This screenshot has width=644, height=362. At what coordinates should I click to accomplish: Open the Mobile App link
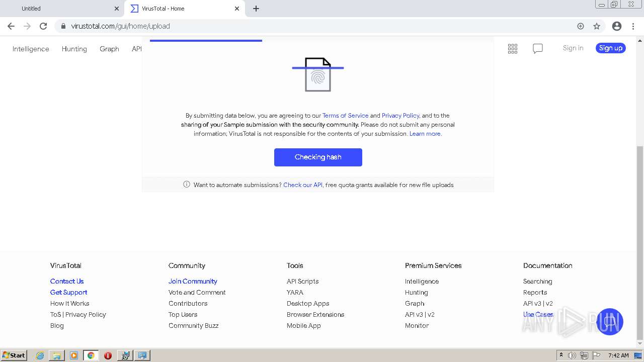coord(304,325)
